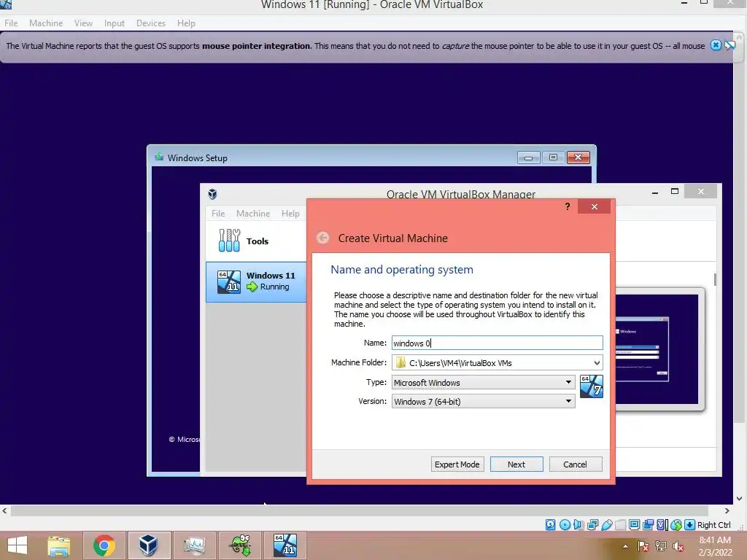Click the audio status icon in VM status bar
This screenshot has width=747, height=560.
click(578, 525)
